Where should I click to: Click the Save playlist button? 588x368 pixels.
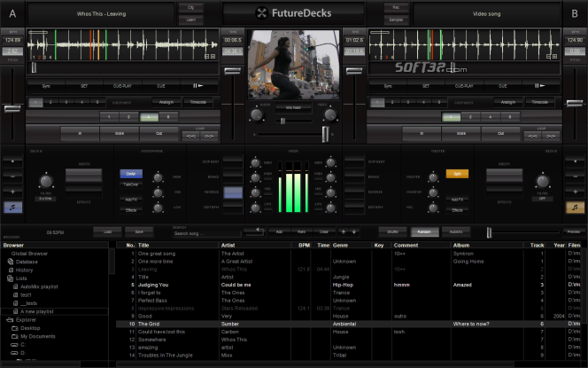139,231
